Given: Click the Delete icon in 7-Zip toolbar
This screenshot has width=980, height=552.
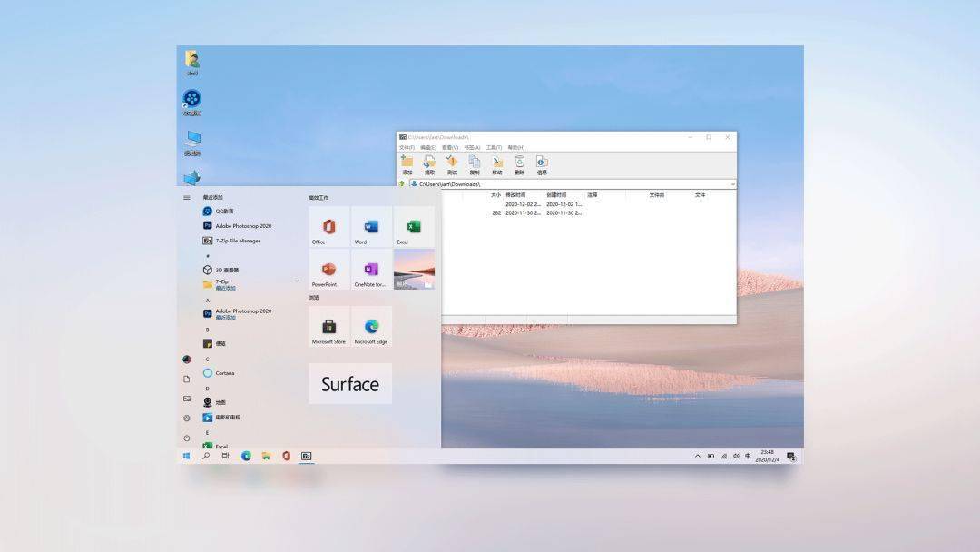Looking at the screenshot, I should 519,165.
